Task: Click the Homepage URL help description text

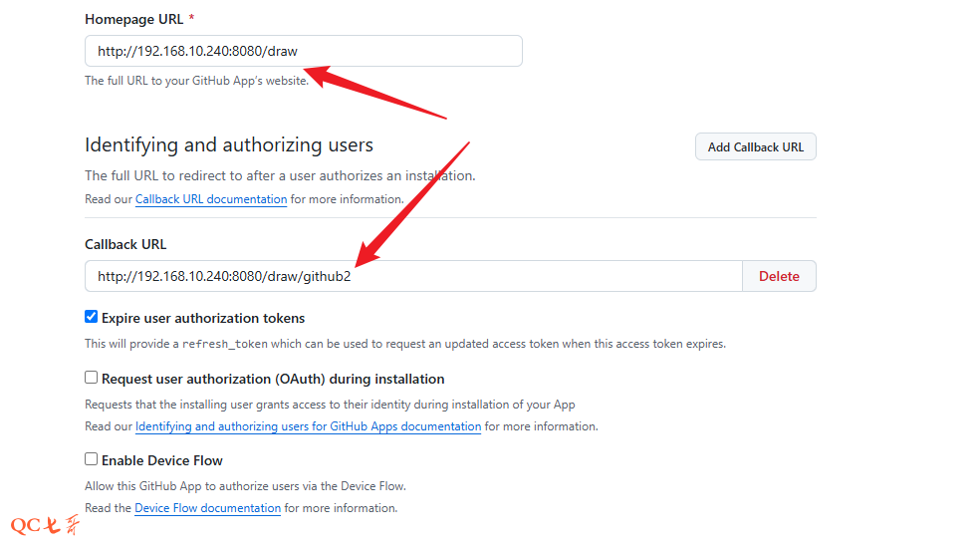Action: pos(196,81)
